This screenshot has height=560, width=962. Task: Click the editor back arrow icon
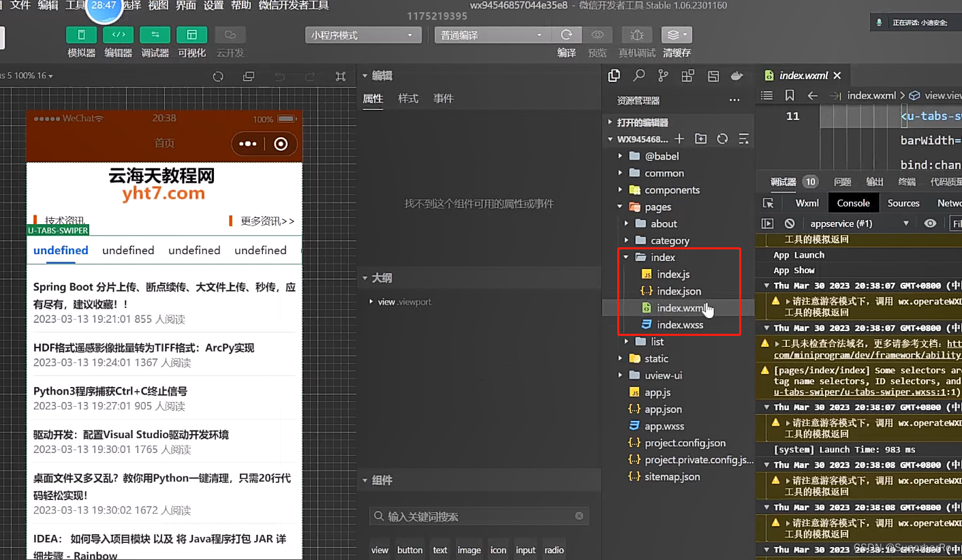812,96
